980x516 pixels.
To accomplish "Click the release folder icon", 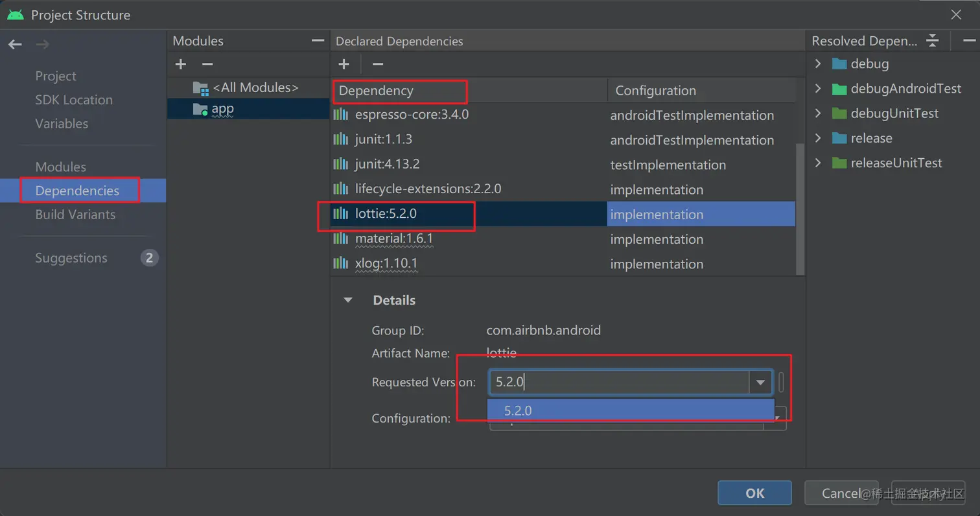I will coord(839,138).
